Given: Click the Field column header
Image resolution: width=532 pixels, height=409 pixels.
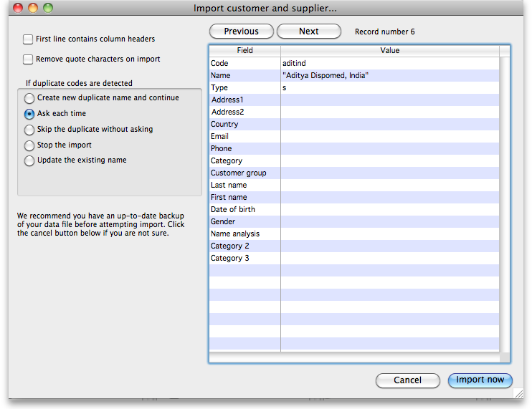Looking at the screenshot, I should coord(244,51).
